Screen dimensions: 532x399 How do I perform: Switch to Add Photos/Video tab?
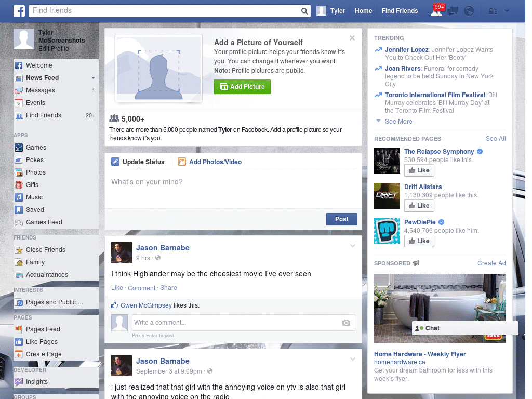point(210,162)
